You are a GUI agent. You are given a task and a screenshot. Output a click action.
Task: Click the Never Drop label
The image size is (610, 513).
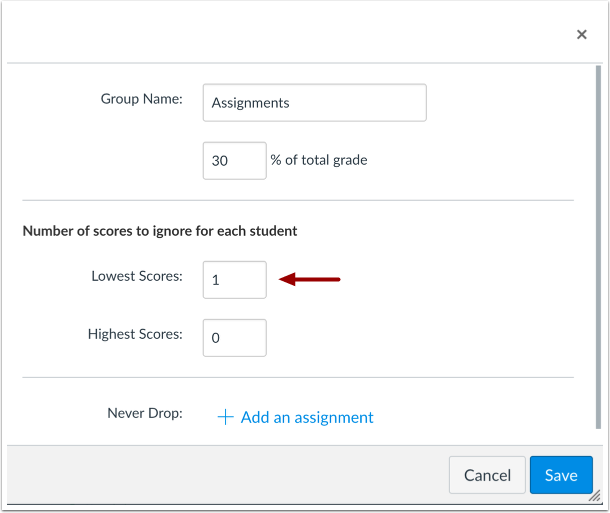pos(145,413)
